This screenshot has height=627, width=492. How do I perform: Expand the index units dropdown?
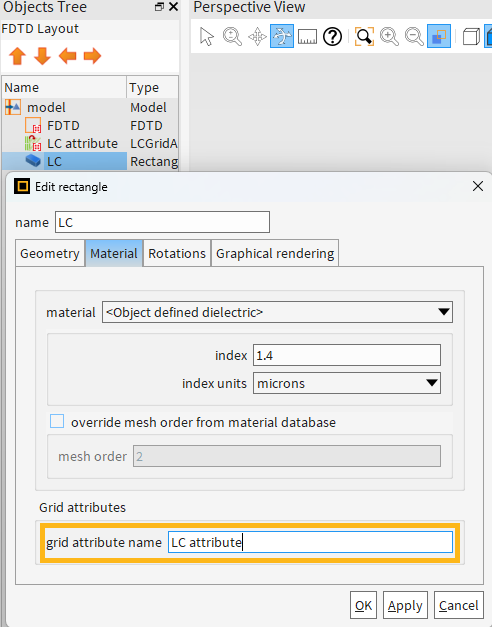[x=347, y=383]
